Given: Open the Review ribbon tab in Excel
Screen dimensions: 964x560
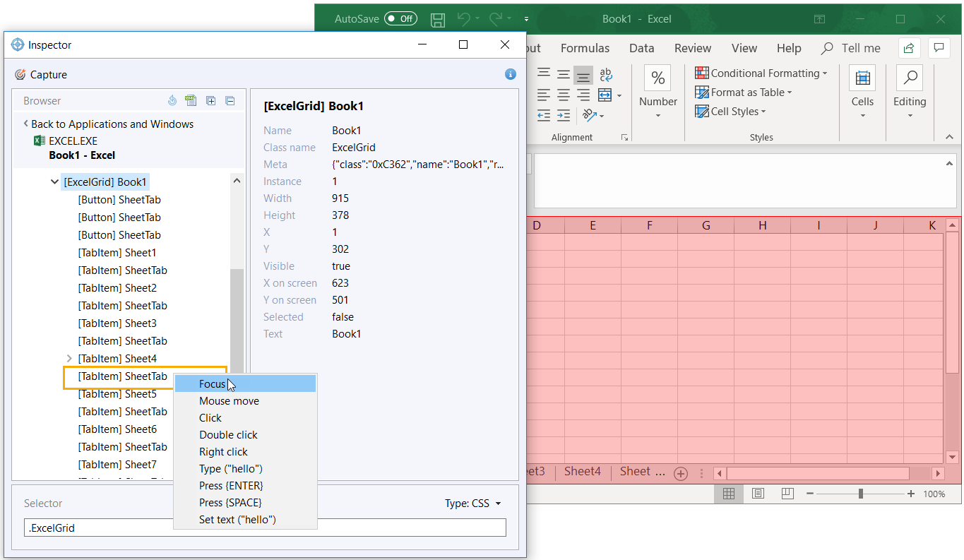Looking at the screenshot, I should (692, 48).
